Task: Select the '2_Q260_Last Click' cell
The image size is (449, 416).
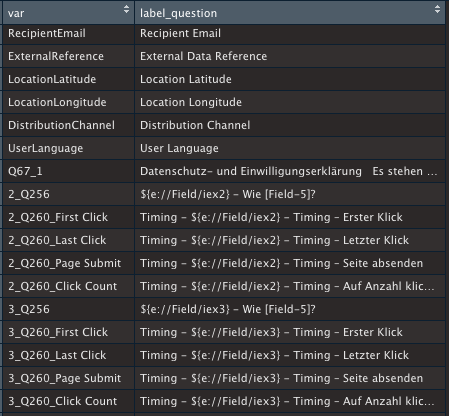Action: (69, 240)
